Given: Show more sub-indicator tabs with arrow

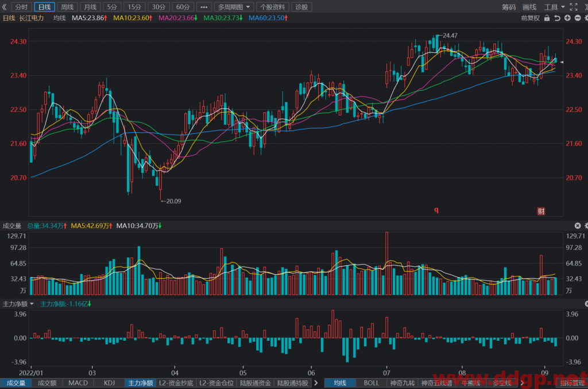Looking at the screenshot, I should tap(316, 383).
